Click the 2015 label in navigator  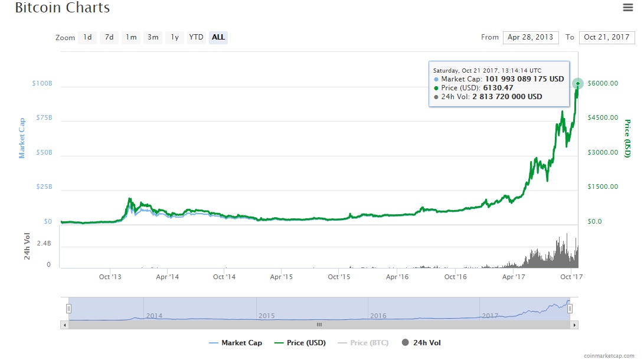tap(267, 316)
